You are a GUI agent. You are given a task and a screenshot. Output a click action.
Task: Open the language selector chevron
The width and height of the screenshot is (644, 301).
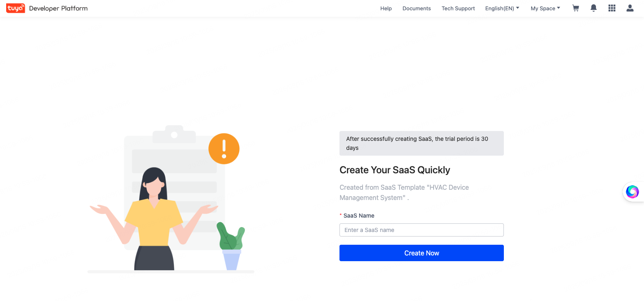click(x=517, y=7)
